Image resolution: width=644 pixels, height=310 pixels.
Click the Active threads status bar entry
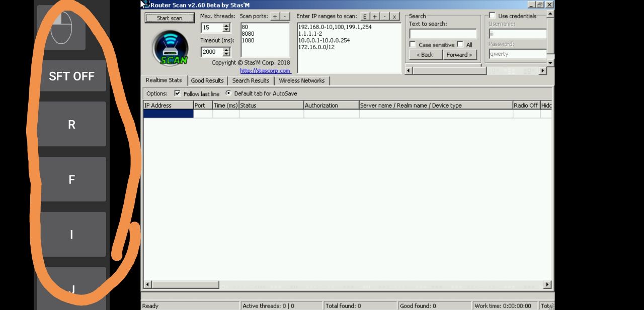click(281, 305)
